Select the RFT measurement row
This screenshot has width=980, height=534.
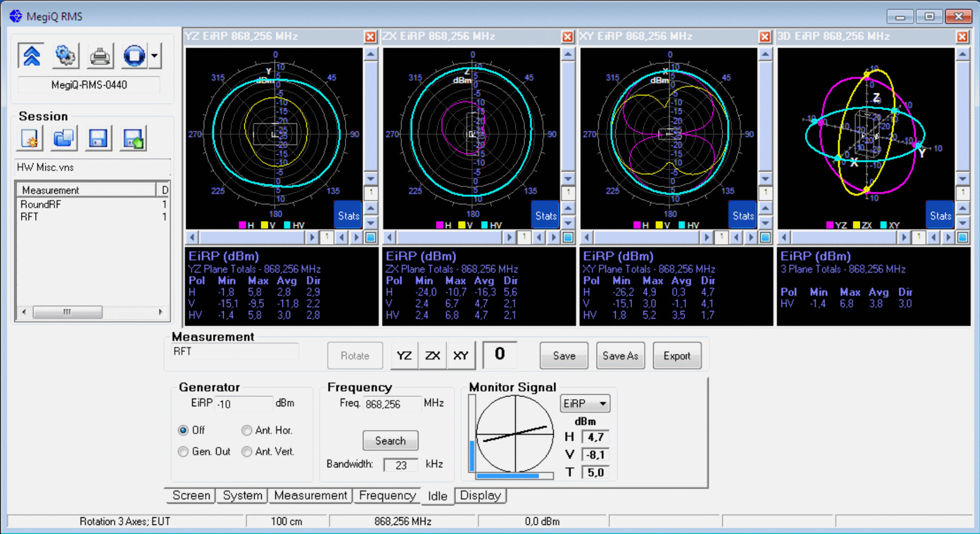(93, 216)
